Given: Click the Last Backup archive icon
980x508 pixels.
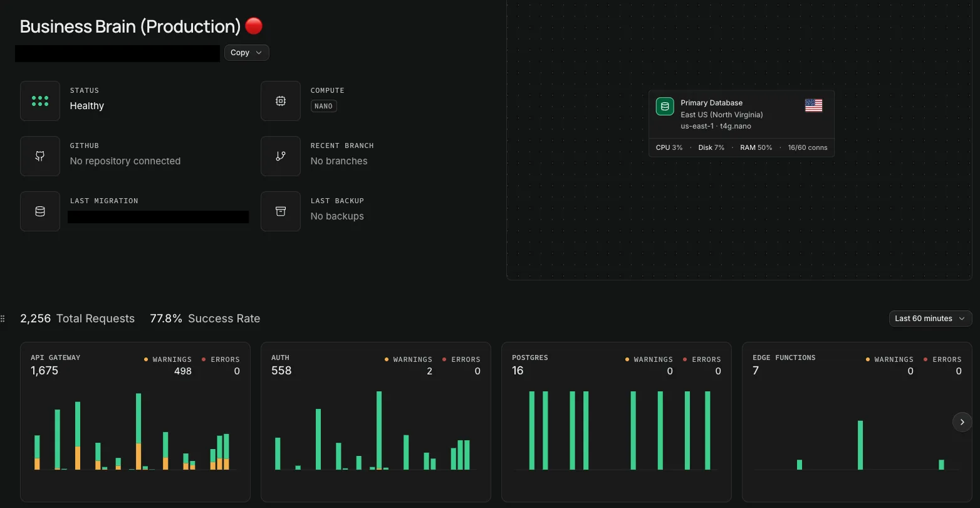Looking at the screenshot, I should click(x=281, y=211).
